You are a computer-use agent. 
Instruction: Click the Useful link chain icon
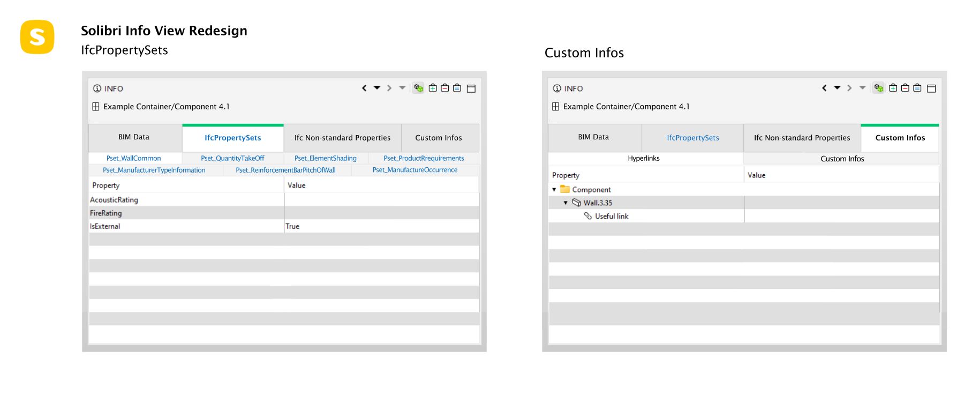click(x=588, y=216)
